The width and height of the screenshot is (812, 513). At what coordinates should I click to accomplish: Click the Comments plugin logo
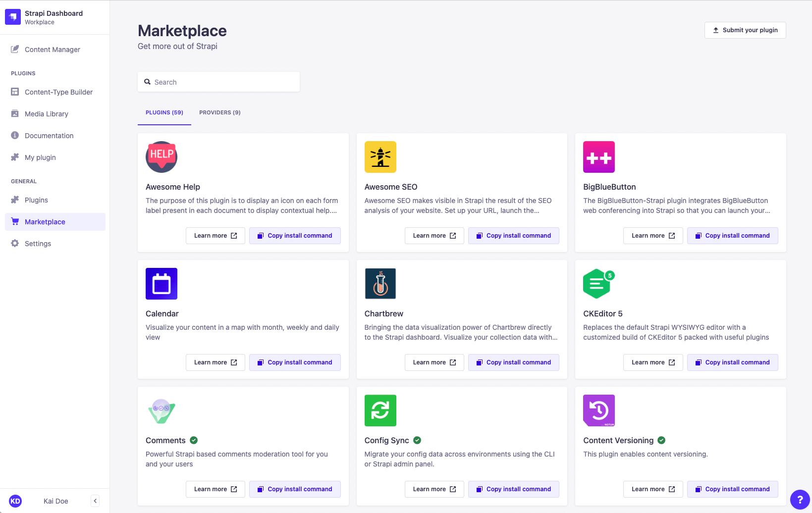click(x=162, y=410)
